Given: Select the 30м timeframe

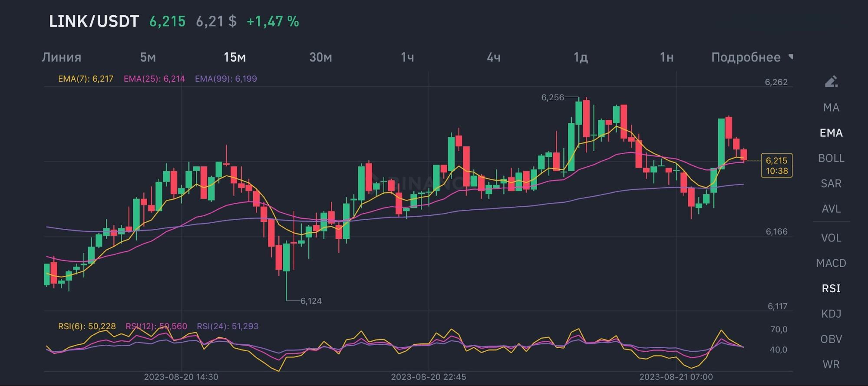Looking at the screenshot, I should tap(320, 57).
